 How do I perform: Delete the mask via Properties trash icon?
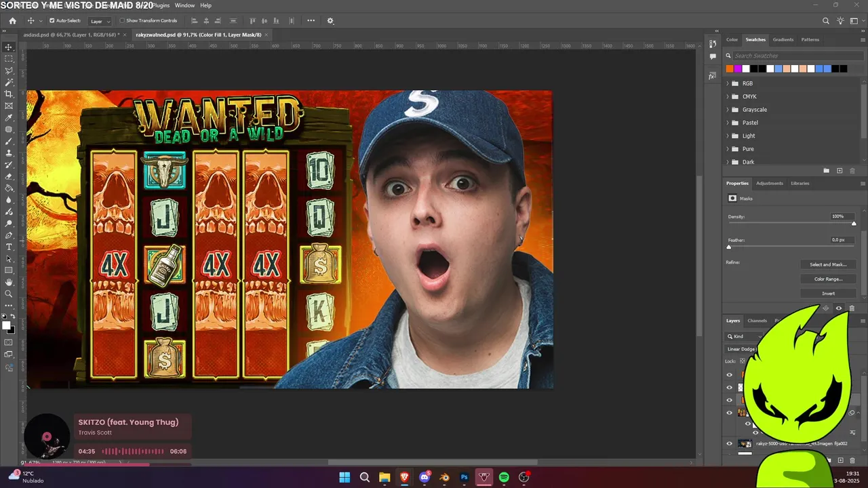click(x=852, y=308)
